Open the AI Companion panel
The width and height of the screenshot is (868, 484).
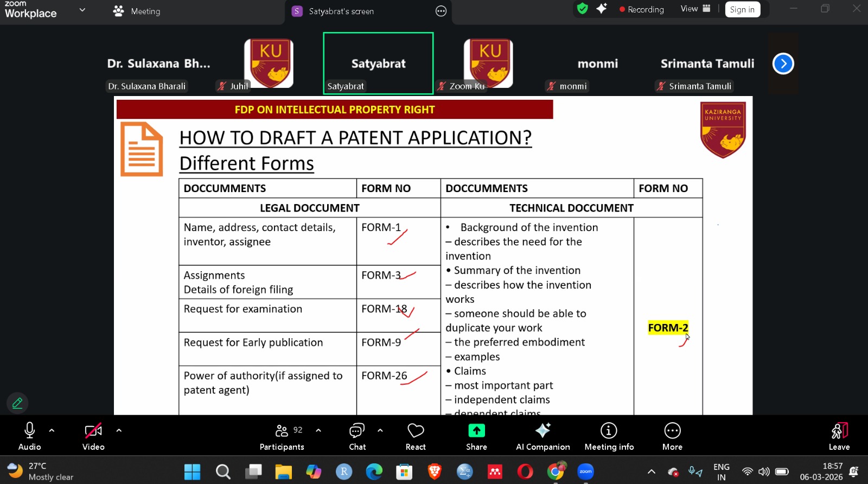[542, 437]
